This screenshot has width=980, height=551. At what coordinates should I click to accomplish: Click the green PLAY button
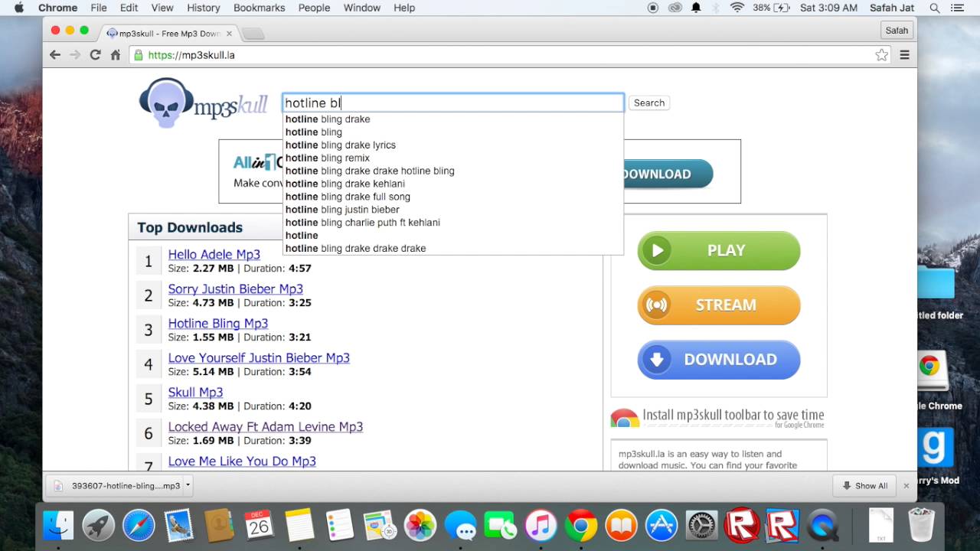[719, 250]
